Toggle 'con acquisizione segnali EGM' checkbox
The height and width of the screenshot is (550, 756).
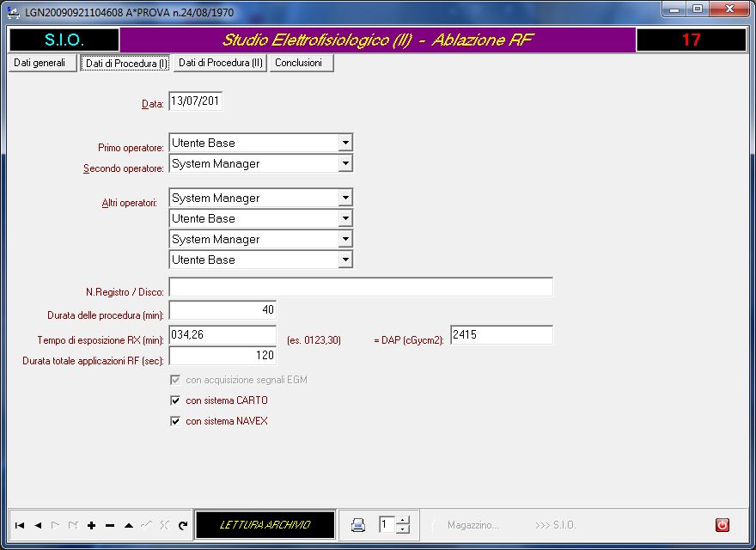tap(175, 380)
